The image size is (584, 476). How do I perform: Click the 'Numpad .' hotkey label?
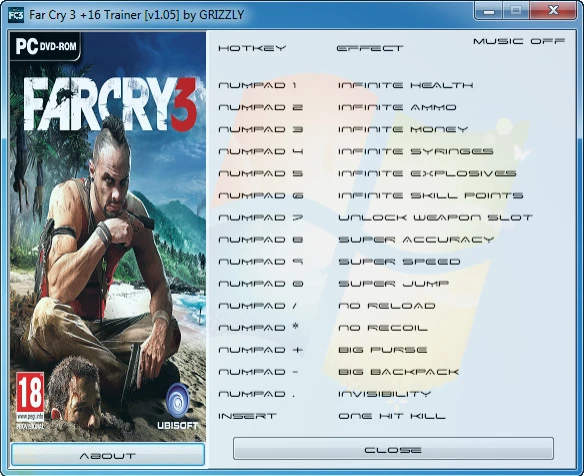[257, 394]
